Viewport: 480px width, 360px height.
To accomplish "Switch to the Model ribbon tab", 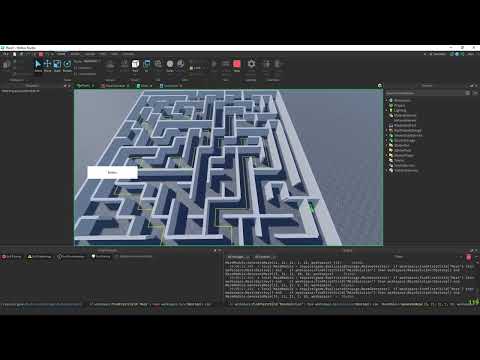I will [75, 54].
